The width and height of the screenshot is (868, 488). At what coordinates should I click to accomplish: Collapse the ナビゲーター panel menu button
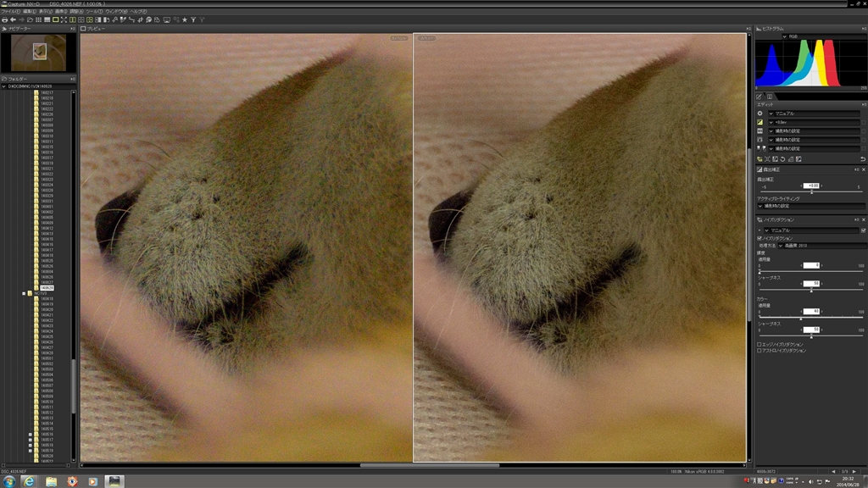tap(73, 29)
